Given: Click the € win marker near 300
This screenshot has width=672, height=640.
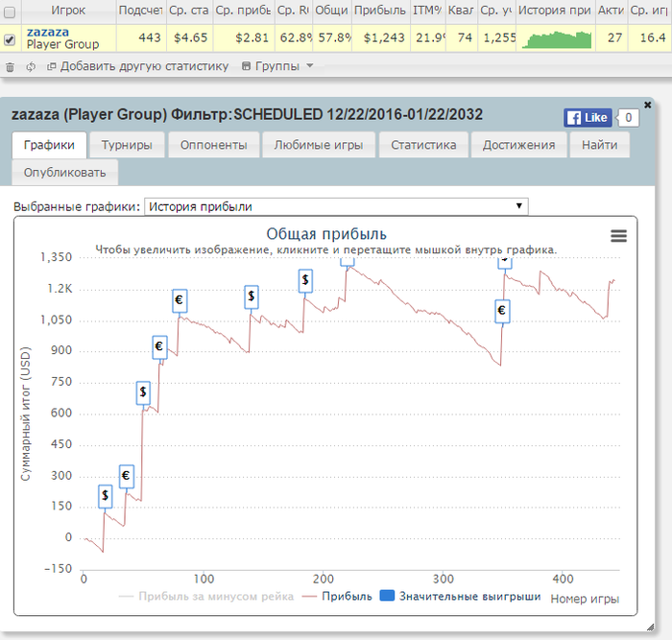Looking at the screenshot, I should point(126,476).
